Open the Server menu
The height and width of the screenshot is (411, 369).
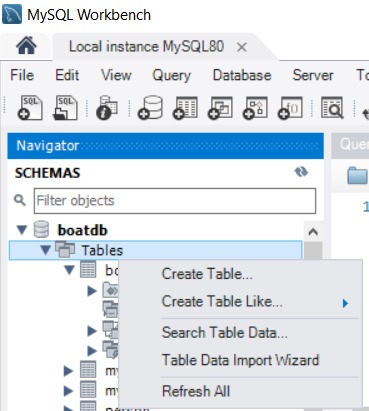coord(313,75)
